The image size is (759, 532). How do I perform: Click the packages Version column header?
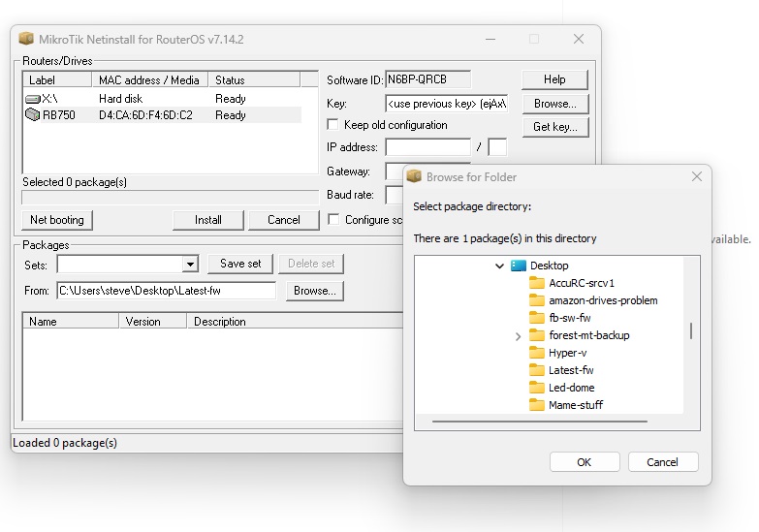coord(153,322)
